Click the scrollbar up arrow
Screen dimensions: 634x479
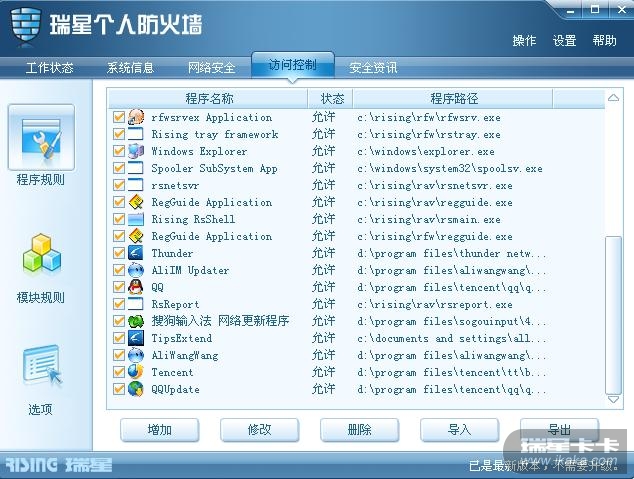(x=613, y=97)
